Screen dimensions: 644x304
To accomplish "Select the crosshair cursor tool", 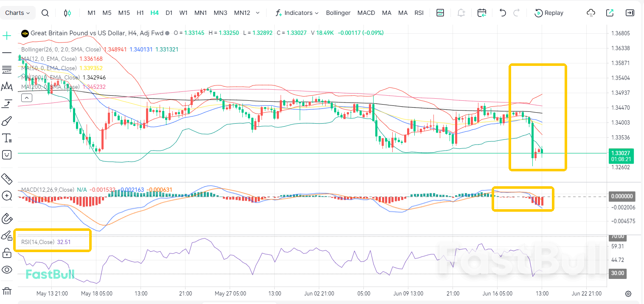I will pos(7,36).
